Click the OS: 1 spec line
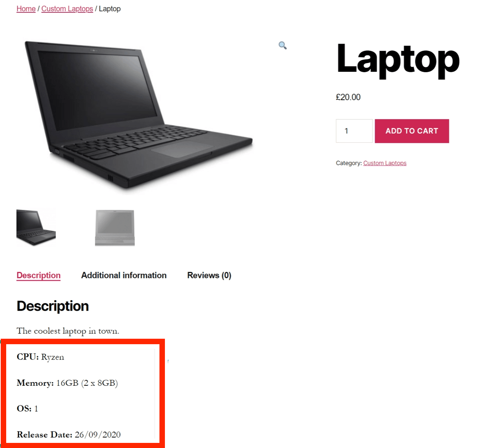Image resolution: width=494 pixels, height=448 pixels. click(27, 409)
